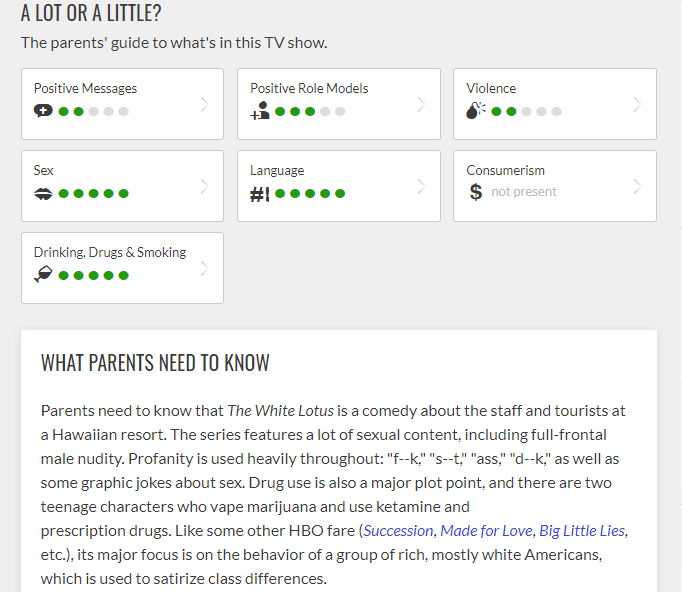
Task: Click the Positive Messages speech bubble icon
Action: tap(43, 111)
